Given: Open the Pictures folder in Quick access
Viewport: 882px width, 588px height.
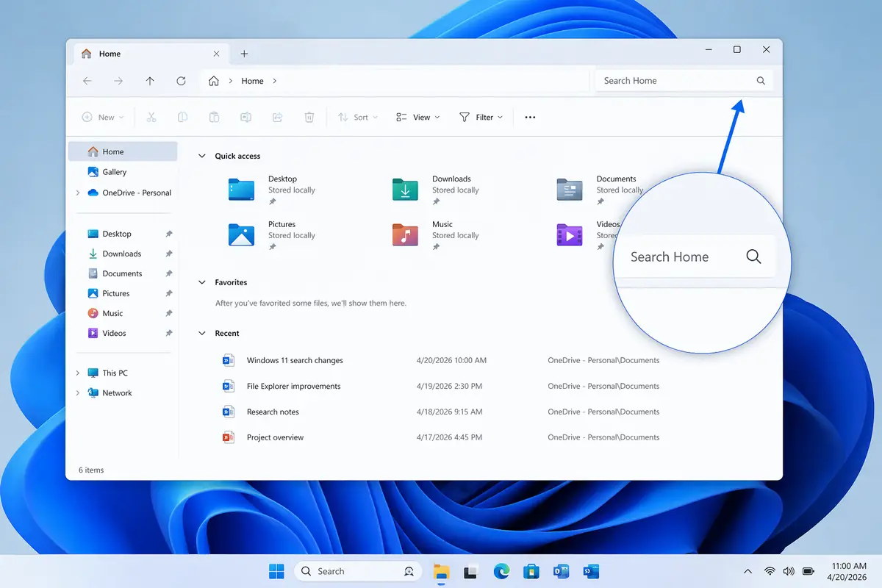Looking at the screenshot, I should [x=241, y=235].
